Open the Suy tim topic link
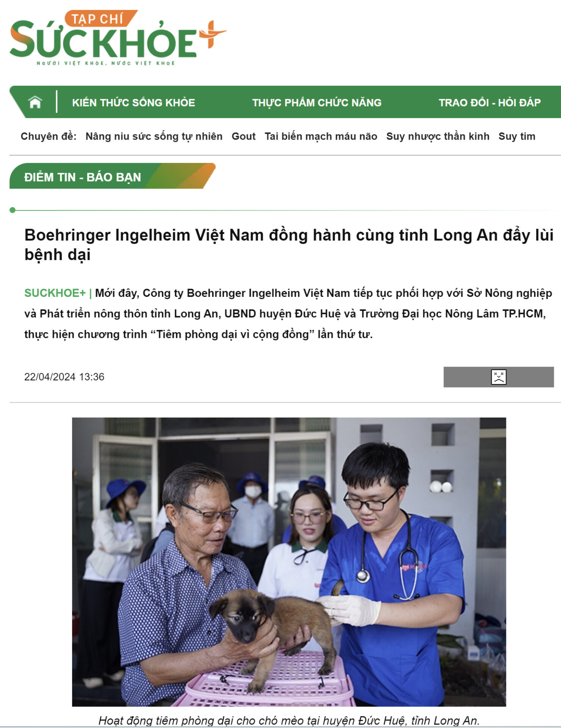 click(x=517, y=136)
